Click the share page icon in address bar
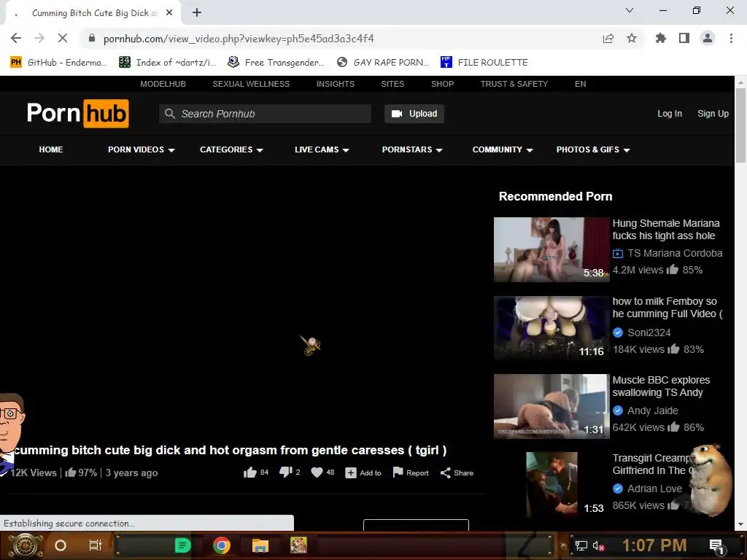This screenshot has width=747, height=560. click(x=608, y=39)
